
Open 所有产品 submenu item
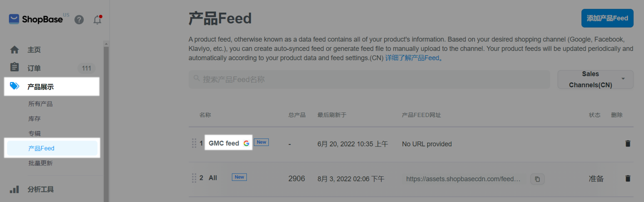[x=40, y=104]
